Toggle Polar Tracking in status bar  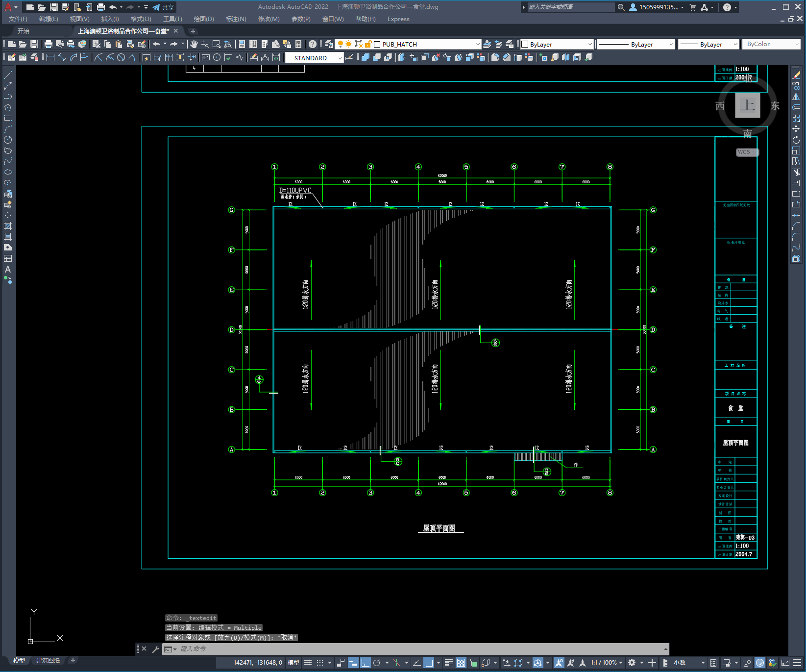(x=377, y=663)
